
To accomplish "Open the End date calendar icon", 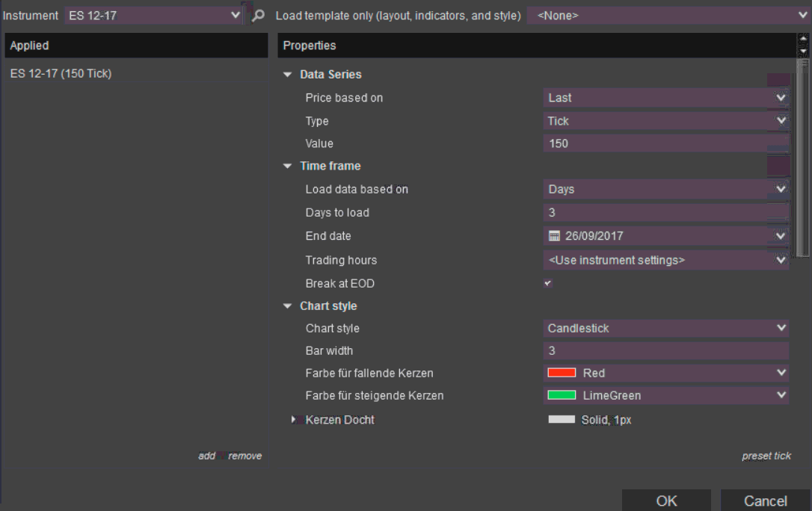I will [554, 236].
